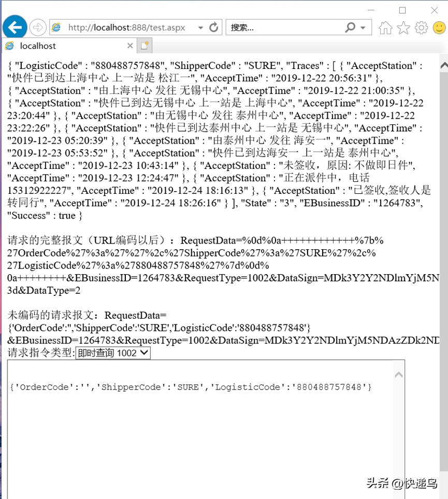Open the Home page

pos(386,27)
